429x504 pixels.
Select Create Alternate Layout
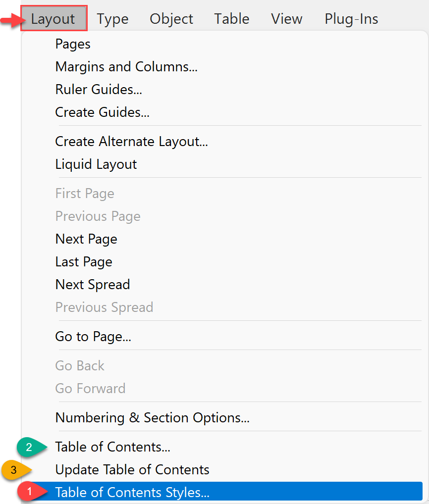(131, 142)
